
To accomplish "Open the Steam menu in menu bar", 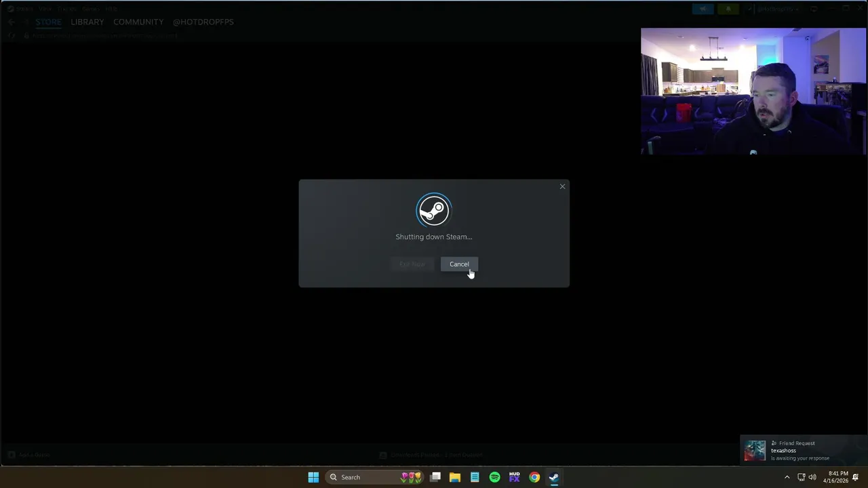I will pos(24,9).
